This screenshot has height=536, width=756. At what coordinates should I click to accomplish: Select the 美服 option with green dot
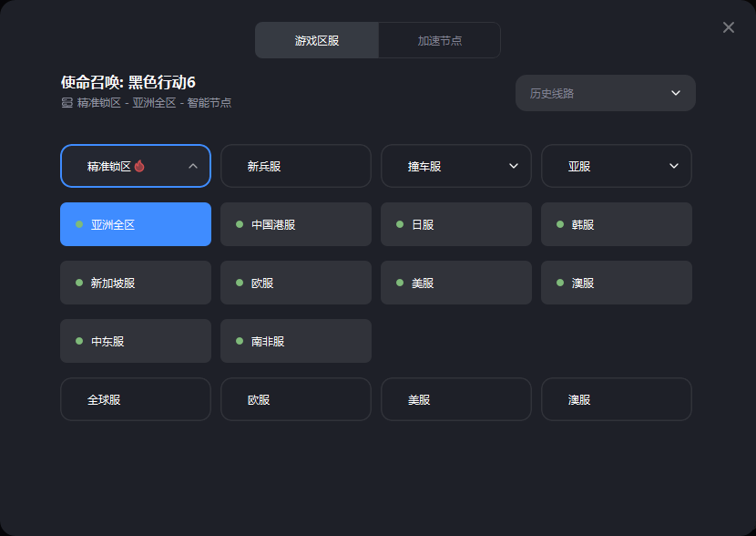coord(456,283)
